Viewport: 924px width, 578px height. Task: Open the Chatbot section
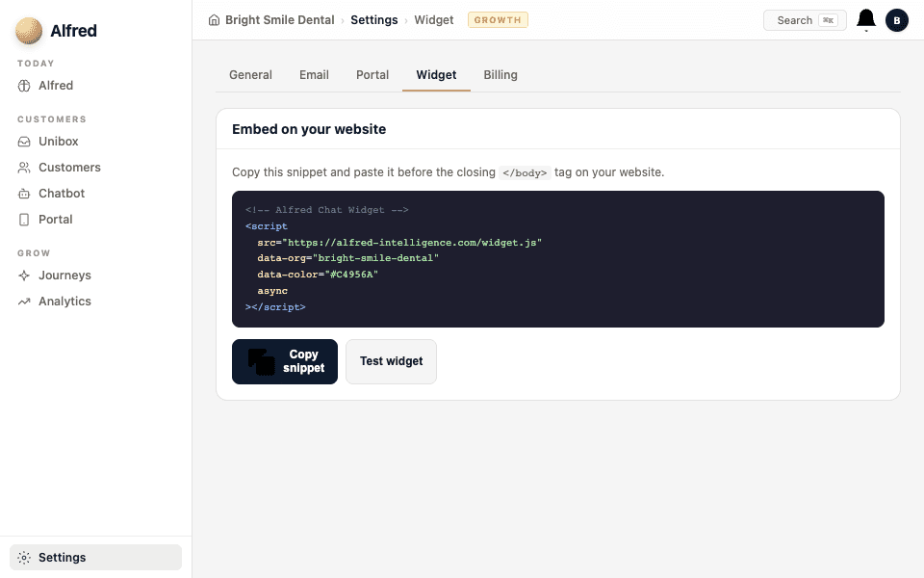pos(96,194)
